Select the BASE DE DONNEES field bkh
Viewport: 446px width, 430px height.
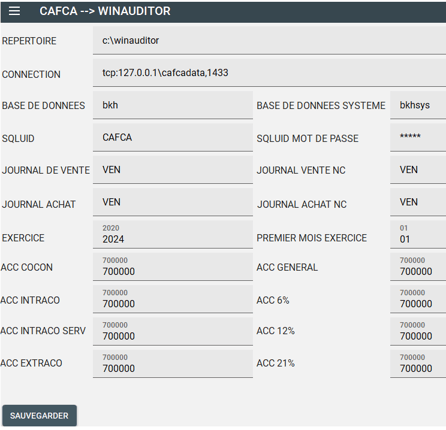tap(173, 105)
